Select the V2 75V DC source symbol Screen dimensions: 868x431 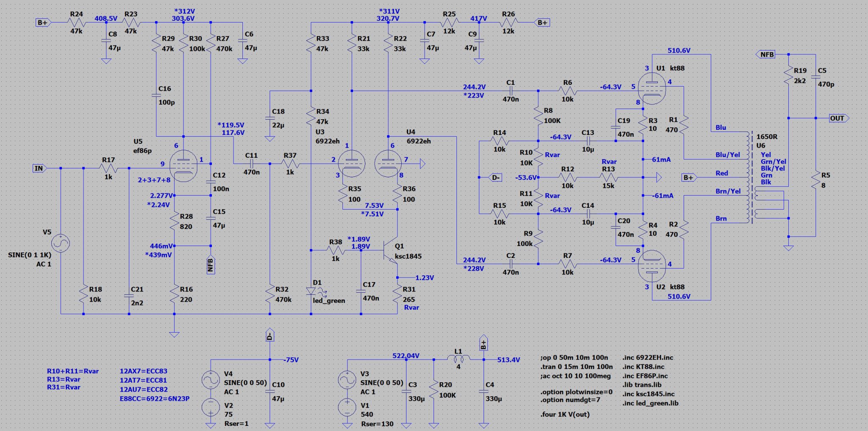(211, 407)
